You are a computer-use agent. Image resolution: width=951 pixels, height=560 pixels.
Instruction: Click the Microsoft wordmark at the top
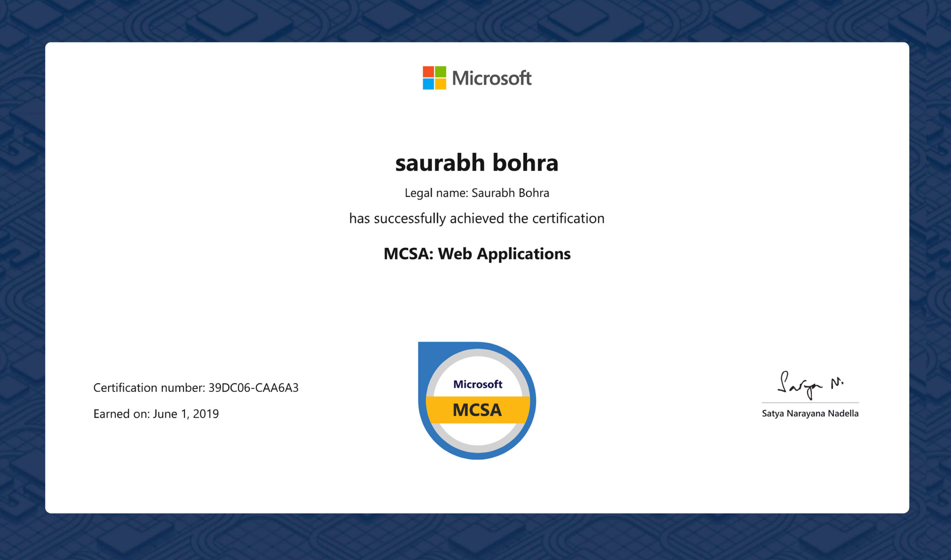click(492, 78)
